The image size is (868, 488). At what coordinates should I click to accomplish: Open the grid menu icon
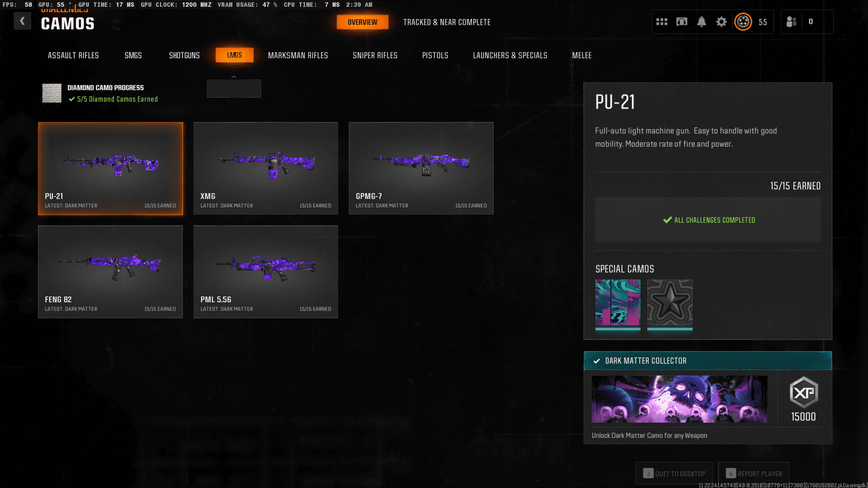662,22
